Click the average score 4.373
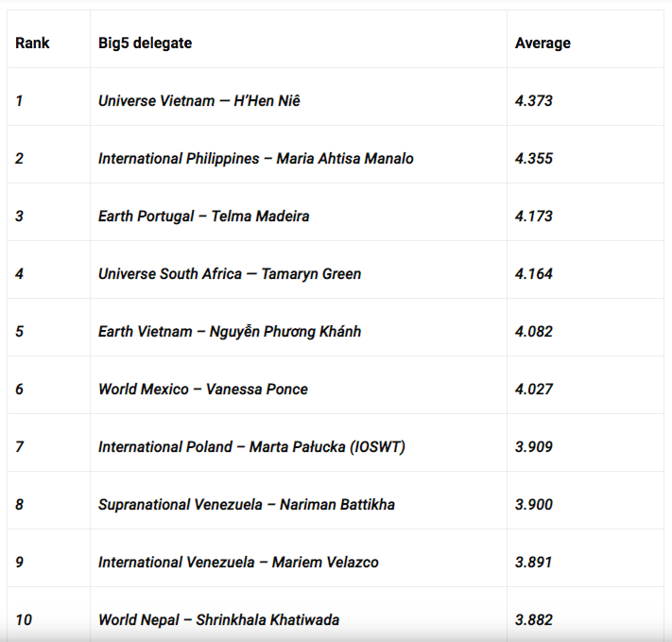Screen dimensions: 672x642 534,100
